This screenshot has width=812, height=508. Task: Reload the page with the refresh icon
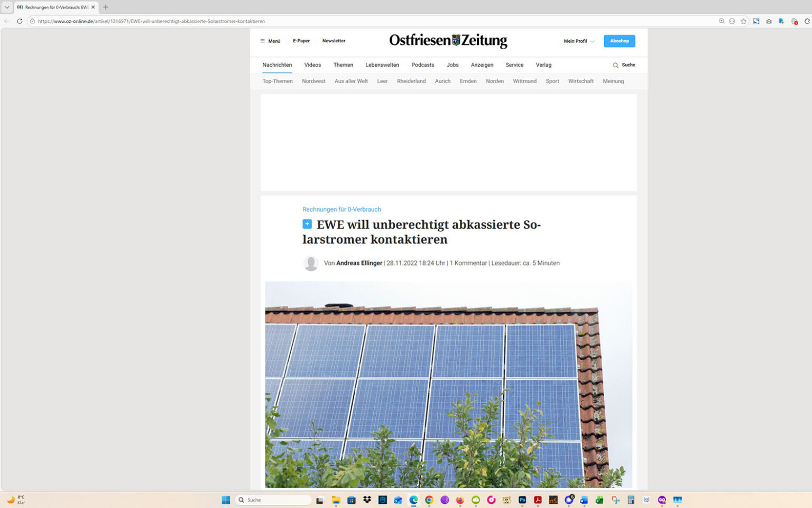pyautogui.click(x=20, y=21)
